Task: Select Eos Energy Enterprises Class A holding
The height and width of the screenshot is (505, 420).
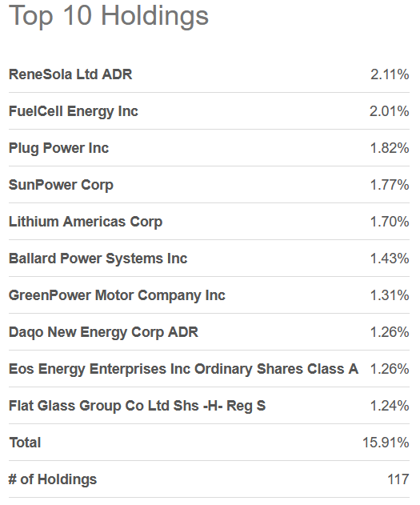Action: click(183, 369)
